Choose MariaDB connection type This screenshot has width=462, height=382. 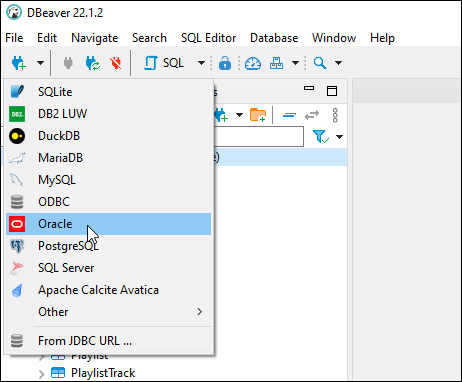click(109, 158)
